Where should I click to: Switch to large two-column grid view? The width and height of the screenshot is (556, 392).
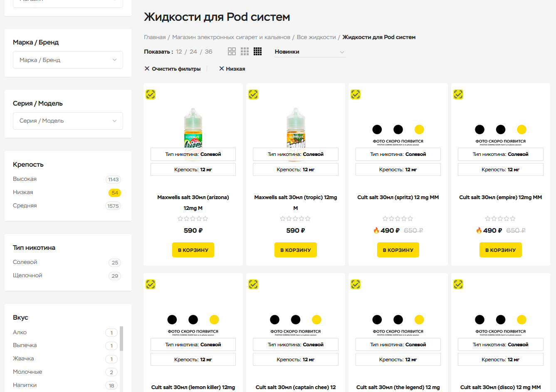click(x=232, y=52)
